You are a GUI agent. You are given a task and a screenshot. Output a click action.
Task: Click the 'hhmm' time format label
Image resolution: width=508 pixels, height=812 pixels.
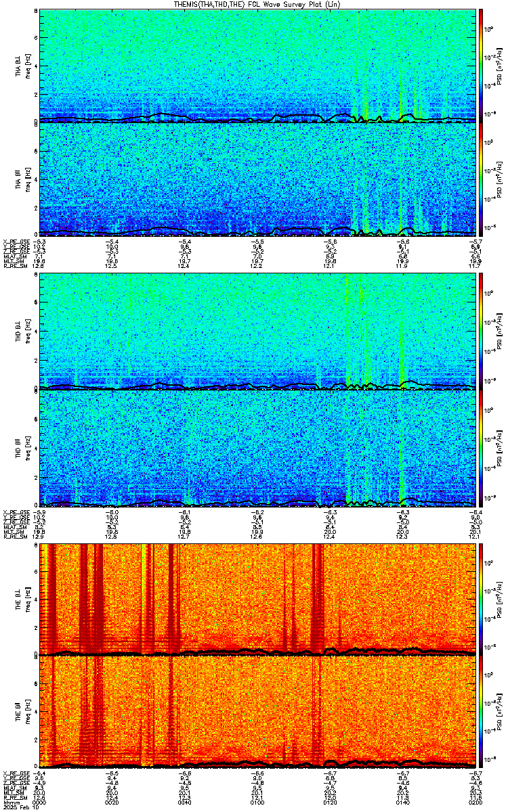11,803
